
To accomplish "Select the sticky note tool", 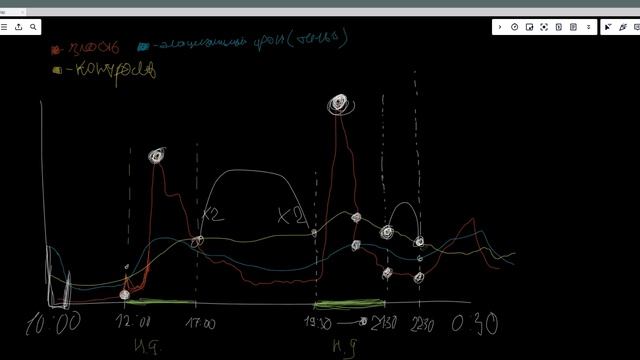I will [x=529, y=27].
